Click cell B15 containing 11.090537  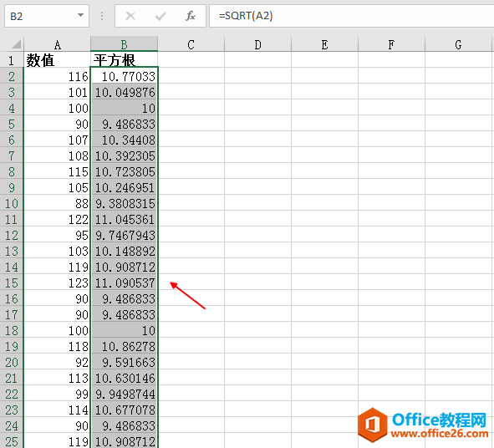click(125, 283)
